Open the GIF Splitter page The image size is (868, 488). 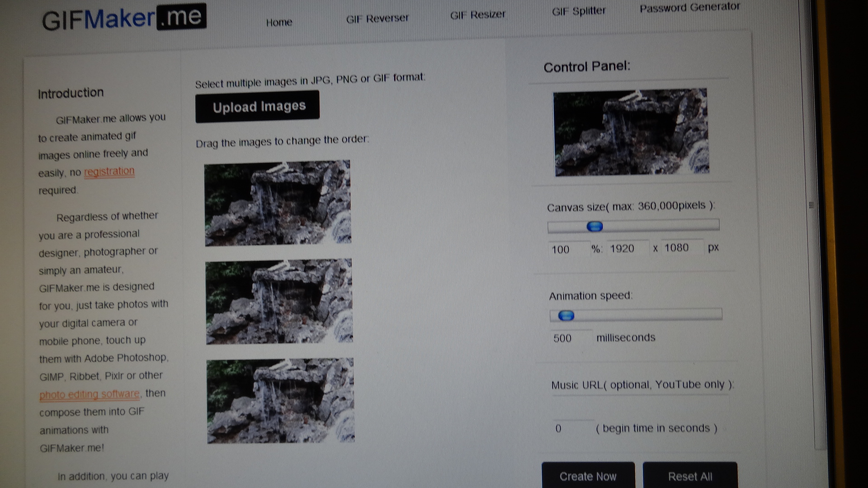(x=578, y=11)
